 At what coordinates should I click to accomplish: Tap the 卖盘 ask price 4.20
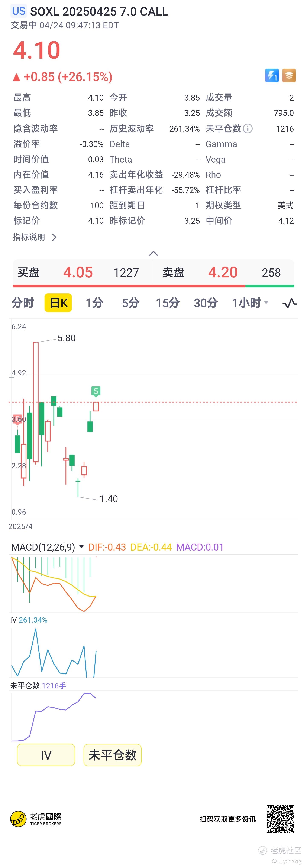pyautogui.click(x=223, y=272)
